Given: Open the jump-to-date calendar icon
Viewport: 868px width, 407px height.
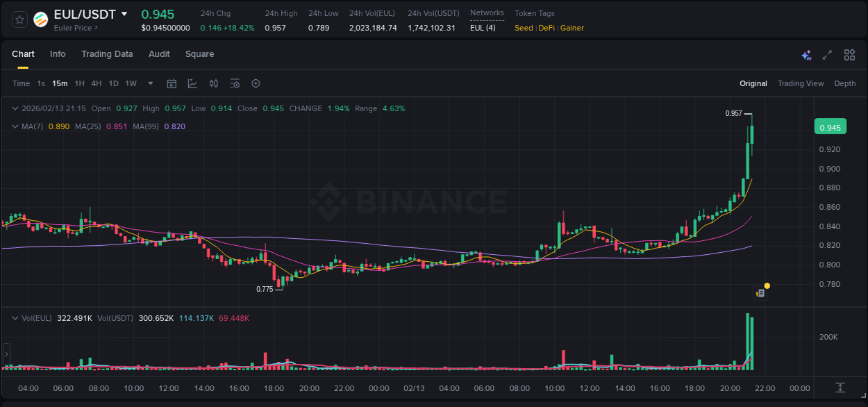Looking at the screenshot, I should click(x=172, y=83).
